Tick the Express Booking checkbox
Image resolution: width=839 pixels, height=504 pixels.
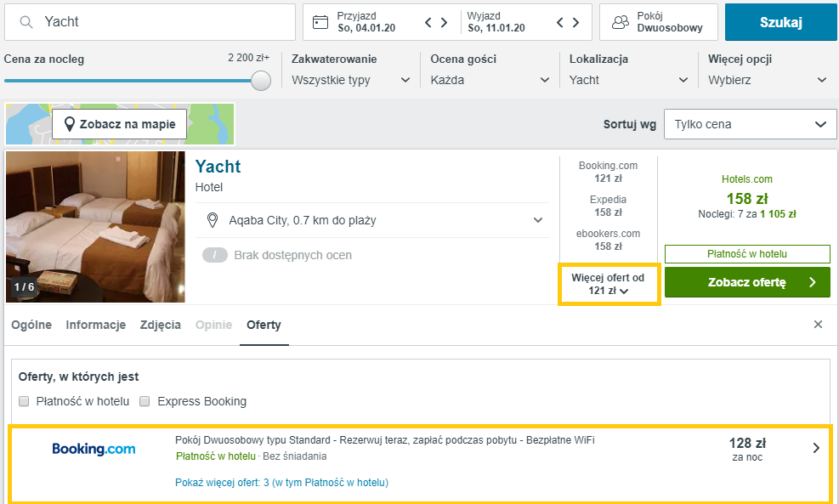[145, 401]
